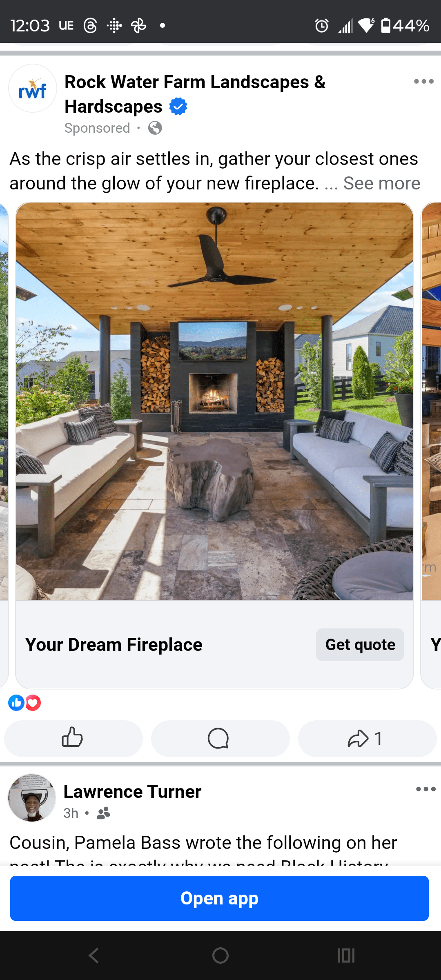Tap the public globe audience icon
This screenshot has width=441, height=980.
click(x=155, y=128)
